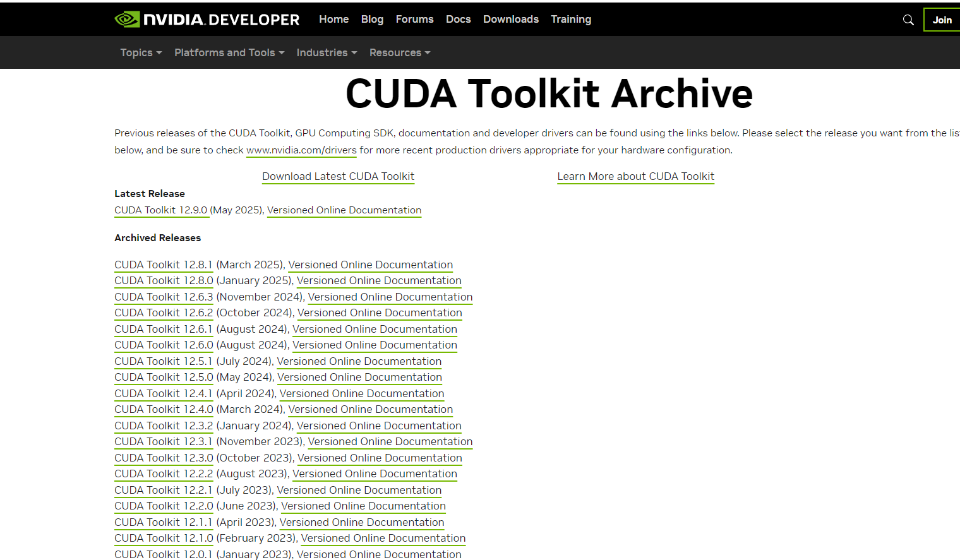
Task: Open documentation for 12.3.2 January 2024
Action: pyautogui.click(x=379, y=426)
